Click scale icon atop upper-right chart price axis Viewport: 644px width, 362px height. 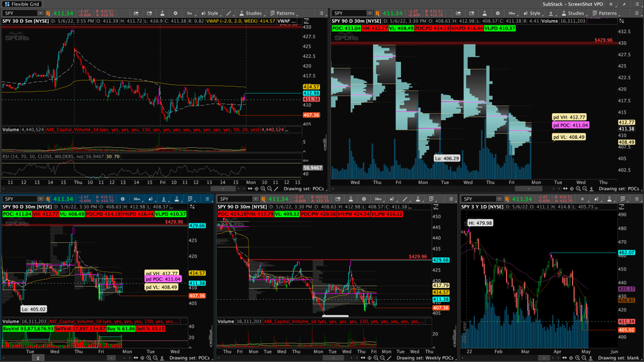pos(622,21)
